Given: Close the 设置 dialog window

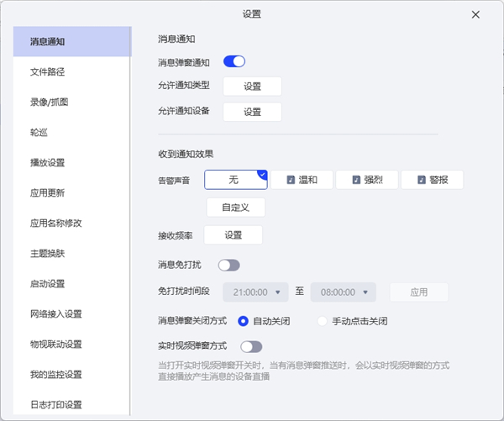Looking at the screenshot, I should coord(475,14).
